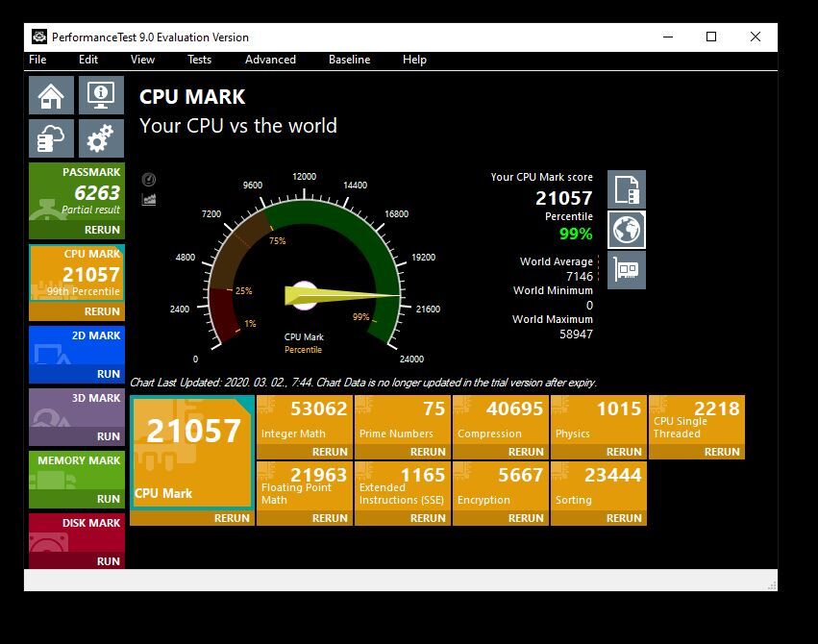Screen dimensions: 818x644
Task: Click the World Minimum 0 value
Action: [589, 306]
